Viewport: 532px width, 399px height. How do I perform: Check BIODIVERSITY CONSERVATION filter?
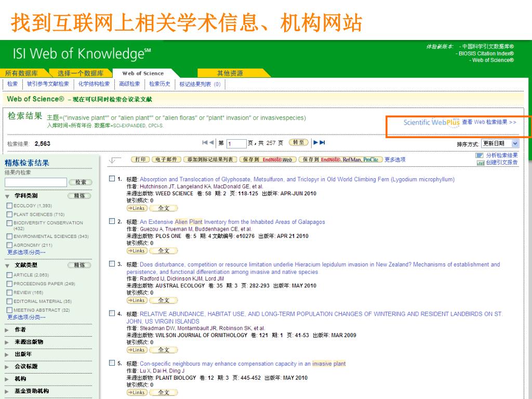(9, 223)
